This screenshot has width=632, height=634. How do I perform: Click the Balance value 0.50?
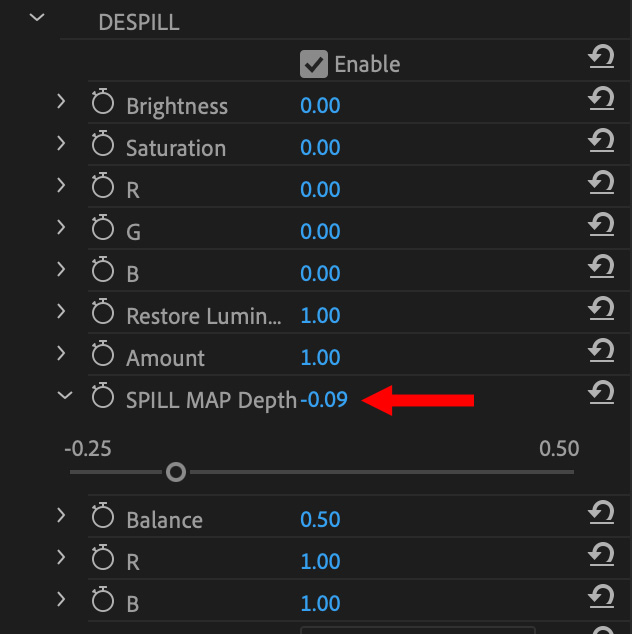(320, 520)
